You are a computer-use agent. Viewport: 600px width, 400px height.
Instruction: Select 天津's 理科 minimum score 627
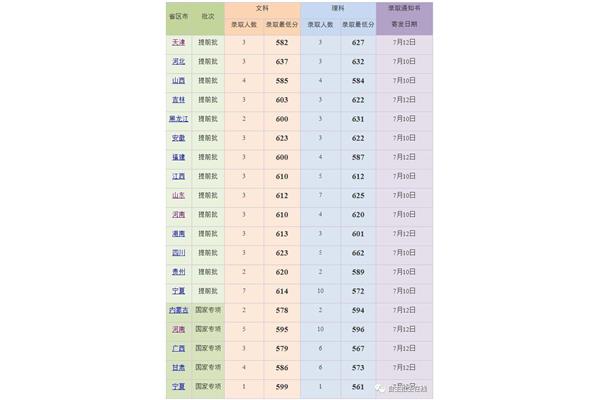click(358, 42)
